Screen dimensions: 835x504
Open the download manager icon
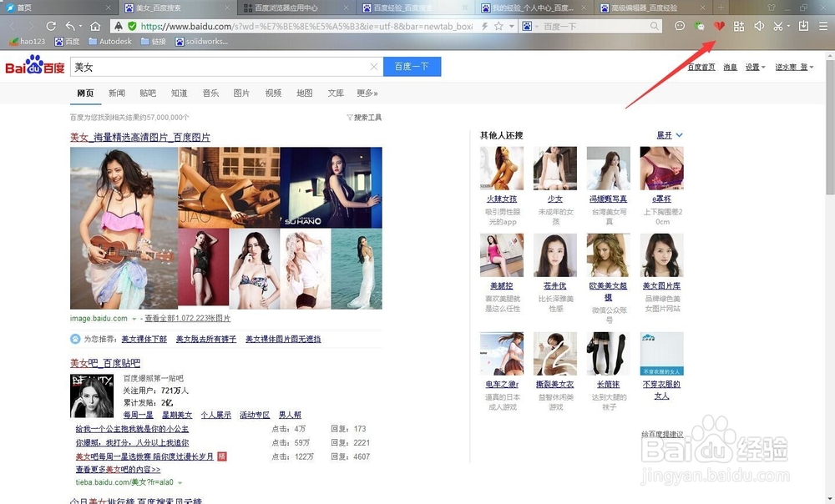pos(802,26)
